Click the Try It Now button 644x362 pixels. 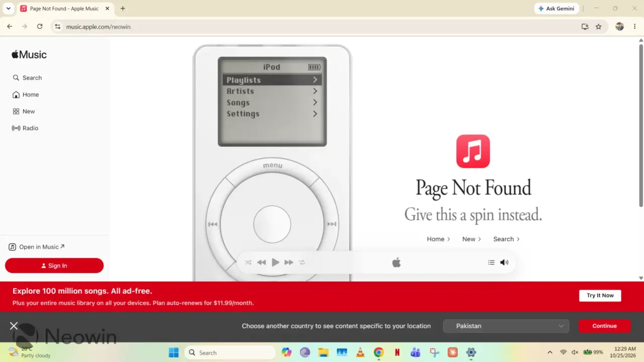point(600,296)
